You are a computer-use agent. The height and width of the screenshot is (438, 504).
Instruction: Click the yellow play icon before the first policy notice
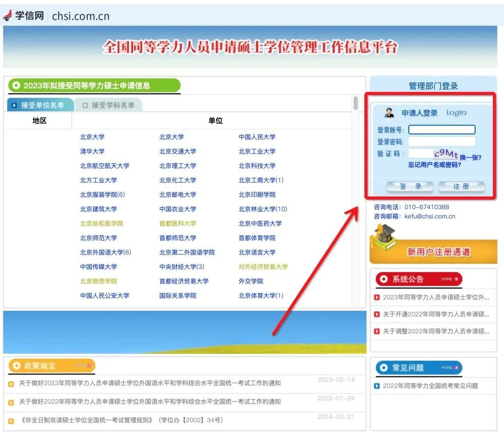coord(11,382)
